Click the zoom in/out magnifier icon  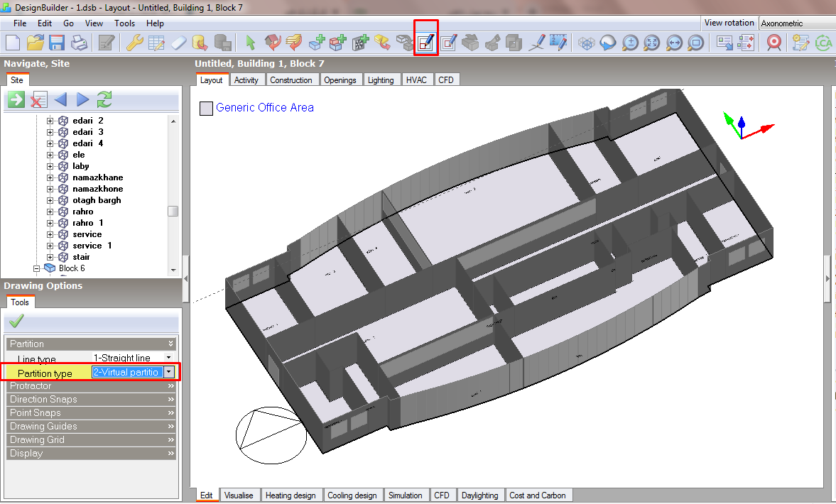[x=630, y=43]
